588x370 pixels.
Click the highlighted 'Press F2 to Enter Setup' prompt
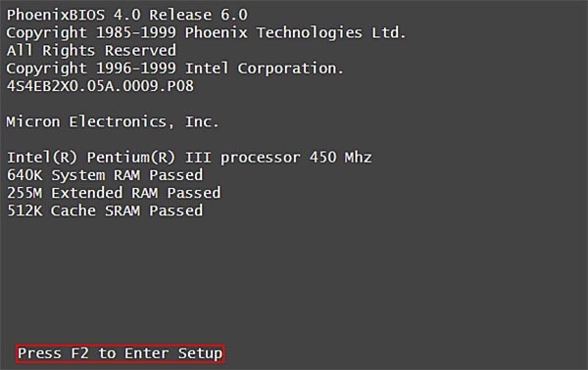pyautogui.click(x=120, y=353)
